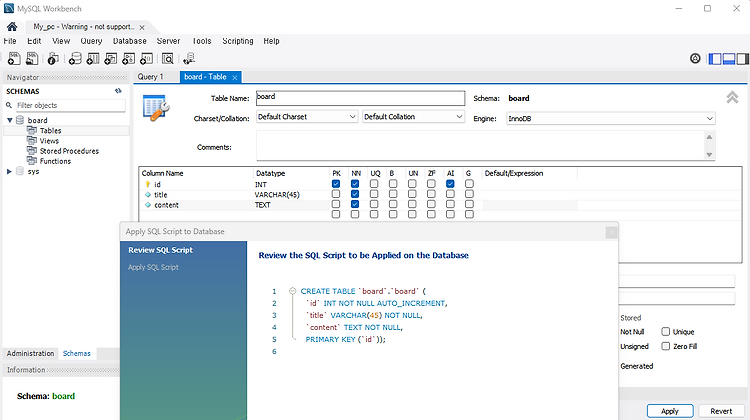Viewport: 750px width, 420px height.
Task: Select Stored Procedures in schema tree
Action: click(69, 151)
